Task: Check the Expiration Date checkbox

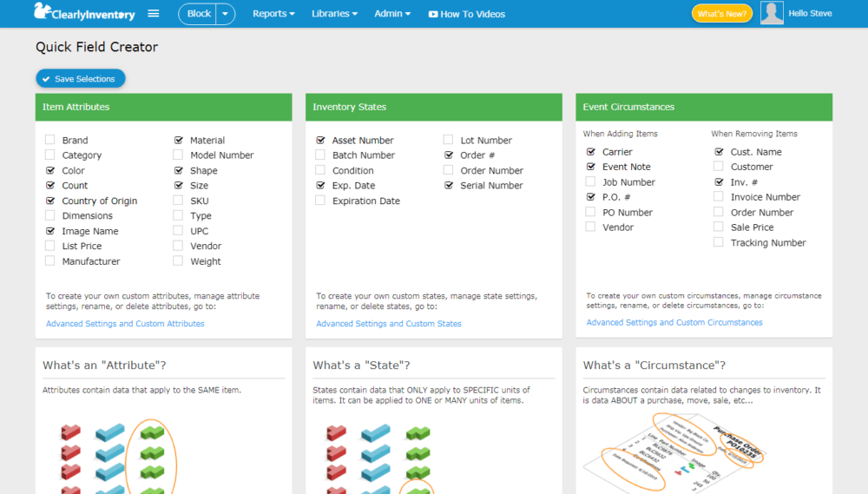Action: [x=320, y=201]
